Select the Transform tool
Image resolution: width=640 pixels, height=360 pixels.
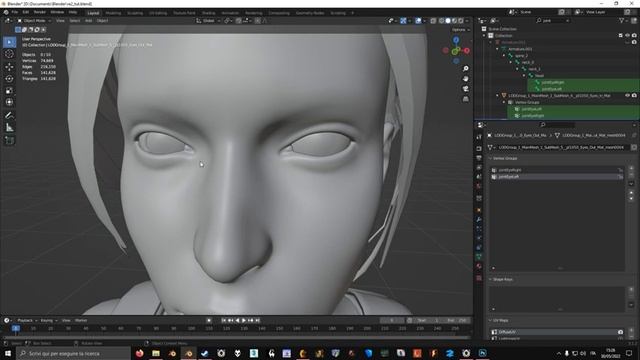tap(9, 102)
